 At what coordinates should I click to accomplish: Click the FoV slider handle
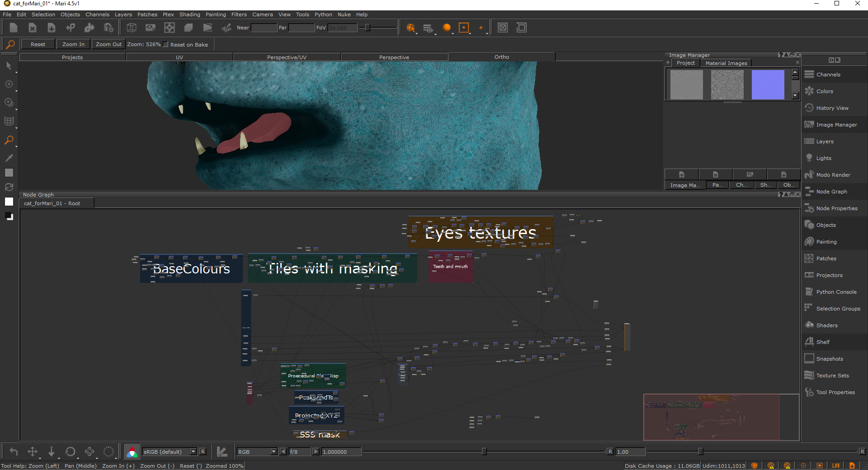tap(368, 28)
